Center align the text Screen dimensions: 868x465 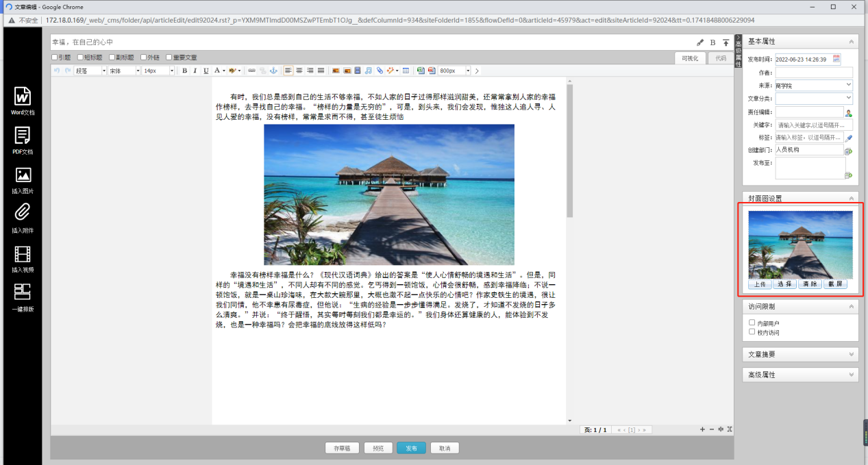(299, 71)
